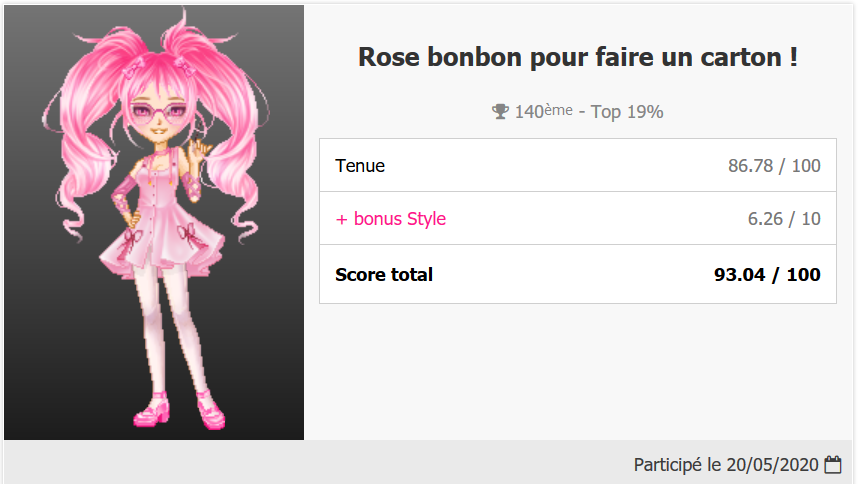Select the "Score total" label
This screenshot has height=484, width=859.
[x=384, y=274]
